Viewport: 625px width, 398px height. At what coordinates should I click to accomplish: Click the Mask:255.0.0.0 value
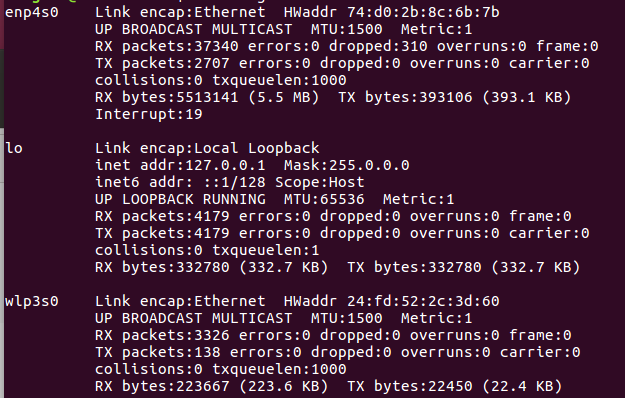pos(347,165)
